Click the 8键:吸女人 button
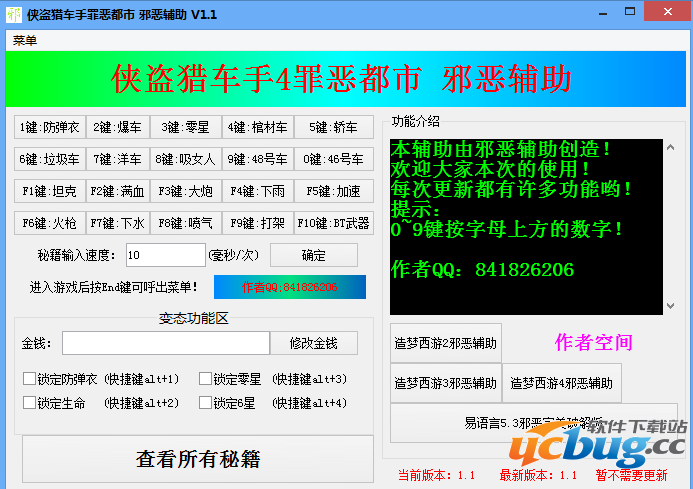Image resolution: width=693 pixels, height=489 pixels. coord(186,159)
